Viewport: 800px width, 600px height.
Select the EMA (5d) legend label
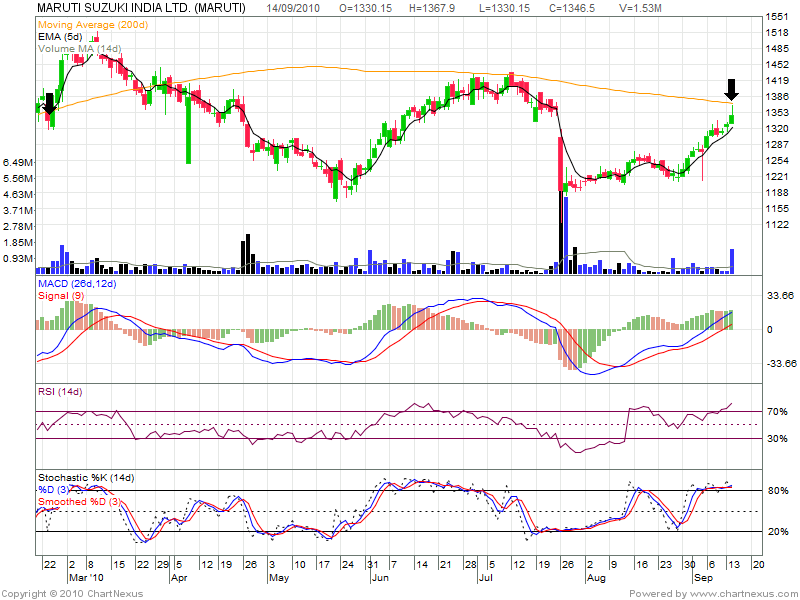click(60, 36)
